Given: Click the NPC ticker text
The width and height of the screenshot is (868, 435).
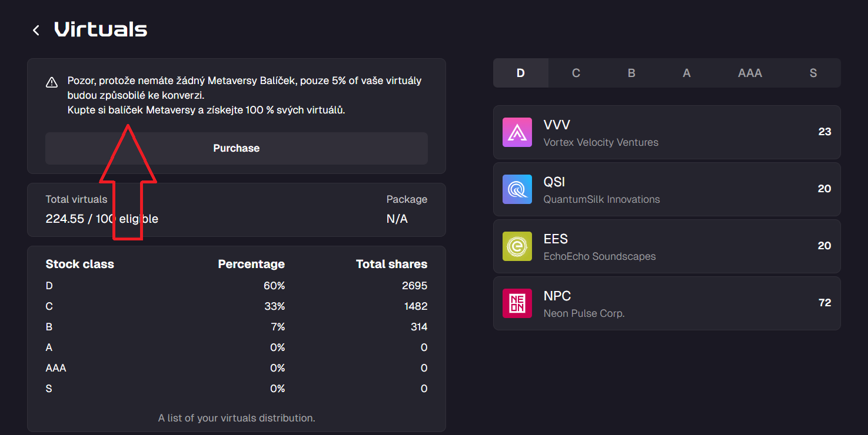Looking at the screenshot, I should pos(557,296).
